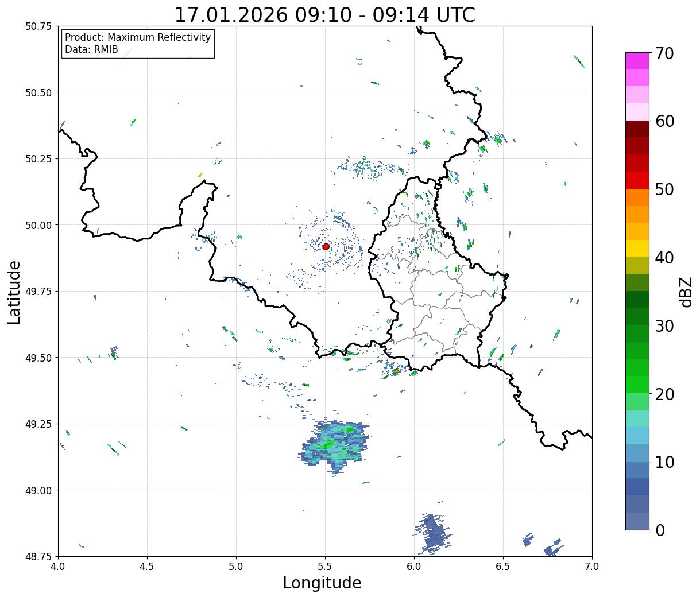Click the magenta swatch at top of colorbar
The width and height of the screenshot is (700, 597).
[637, 61]
